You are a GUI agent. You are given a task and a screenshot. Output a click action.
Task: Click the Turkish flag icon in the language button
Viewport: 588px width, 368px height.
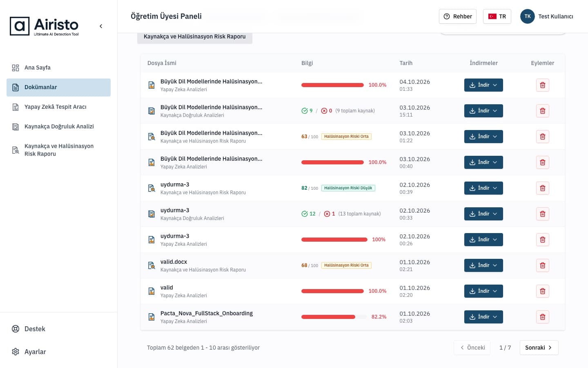click(x=492, y=16)
